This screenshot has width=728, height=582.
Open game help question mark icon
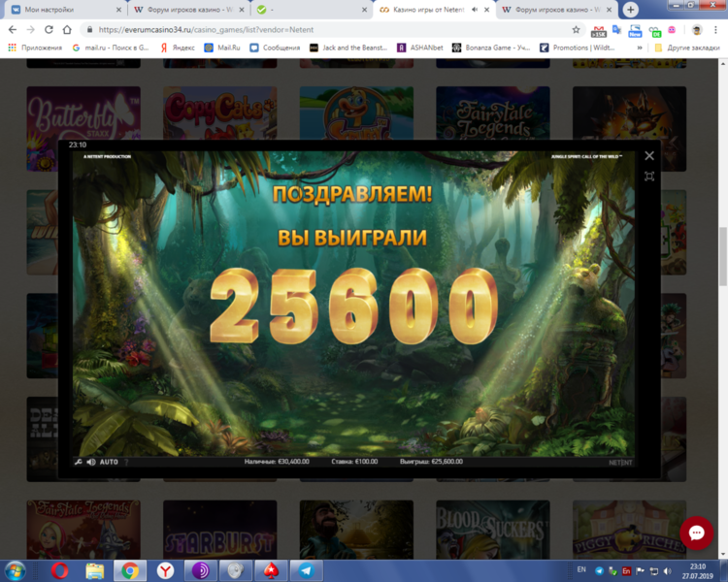click(x=126, y=462)
